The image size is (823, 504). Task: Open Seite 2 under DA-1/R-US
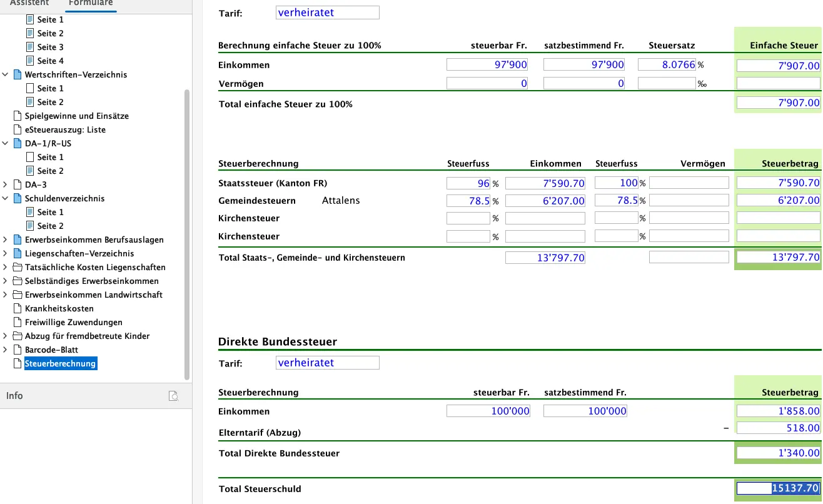pos(50,171)
